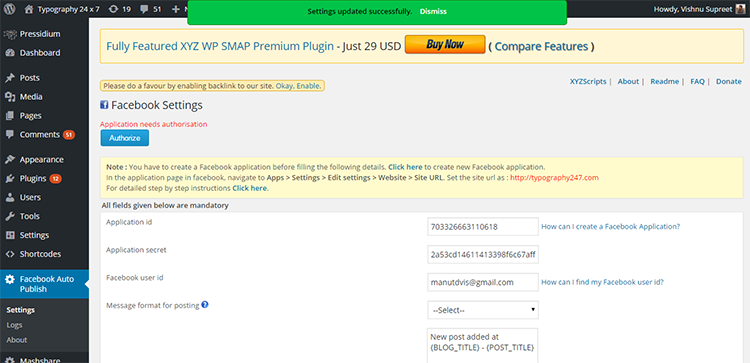Click the home icon beside Typography 24 x 7

(29, 9)
